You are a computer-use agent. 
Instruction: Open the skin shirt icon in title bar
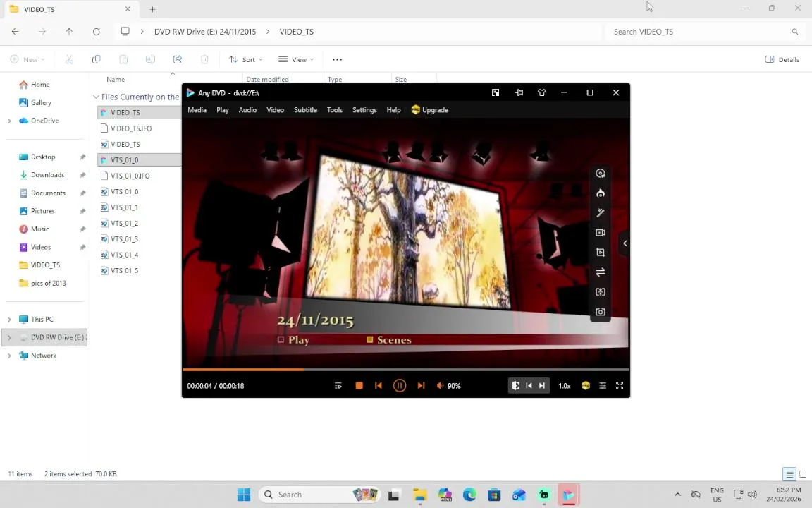tap(541, 93)
